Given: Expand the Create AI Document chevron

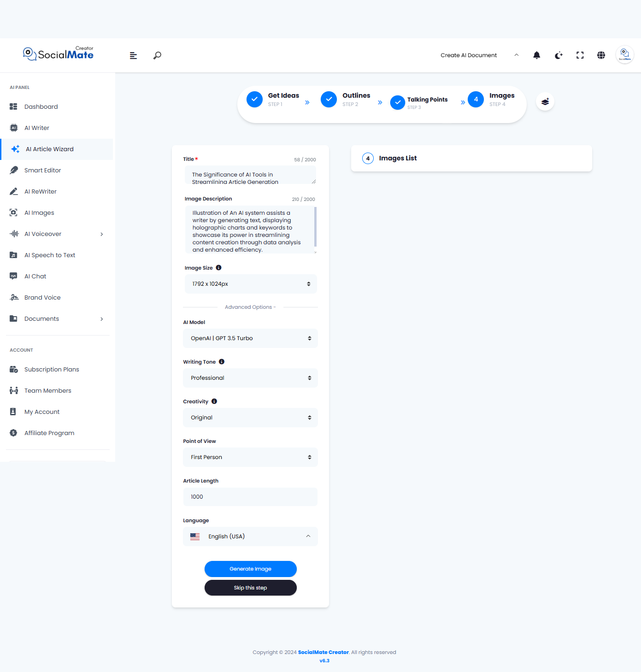Looking at the screenshot, I should tap(517, 55).
